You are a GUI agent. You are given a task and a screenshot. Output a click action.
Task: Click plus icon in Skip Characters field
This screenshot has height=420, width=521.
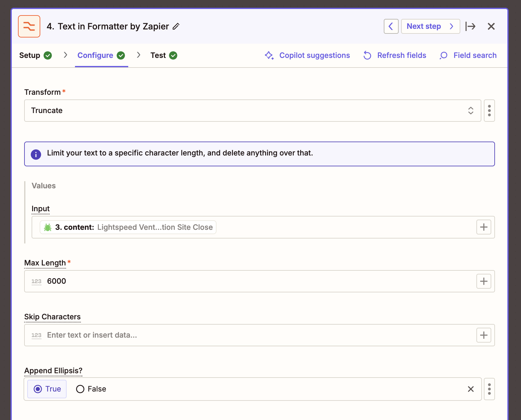(x=484, y=335)
